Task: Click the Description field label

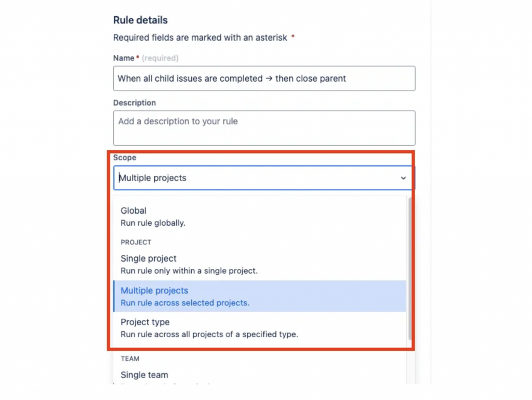Action: 135,102
